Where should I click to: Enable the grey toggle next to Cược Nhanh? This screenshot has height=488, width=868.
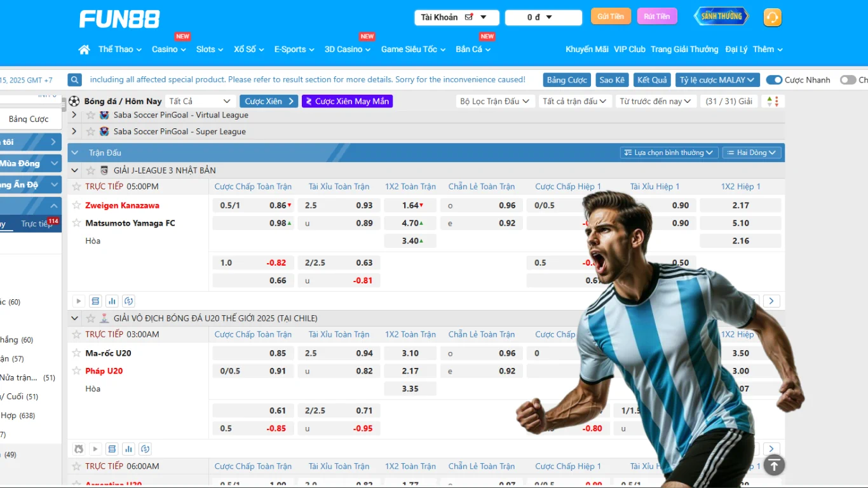click(x=848, y=80)
